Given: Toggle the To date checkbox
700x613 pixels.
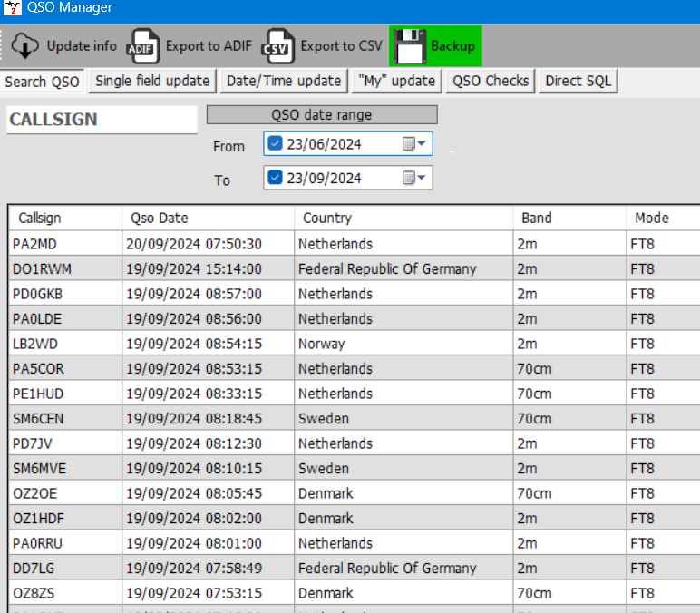Looking at the screenshot, I should tap(275, 177).
